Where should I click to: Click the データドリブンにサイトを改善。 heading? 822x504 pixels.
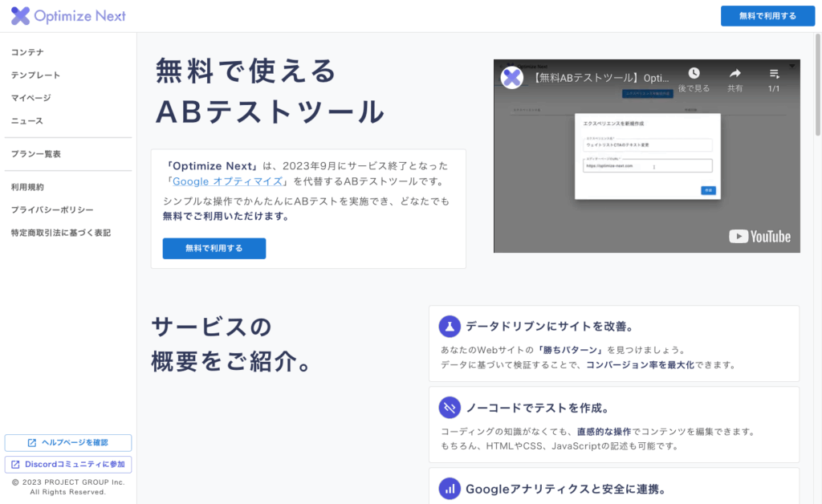click(551, 327)
